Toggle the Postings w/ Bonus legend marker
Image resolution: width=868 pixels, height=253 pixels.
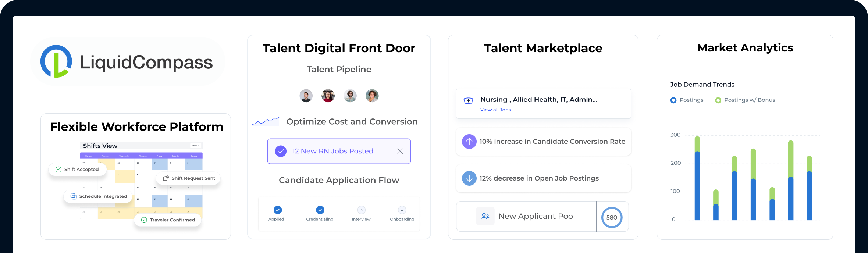pyautogui.click(x=718, y=100)
